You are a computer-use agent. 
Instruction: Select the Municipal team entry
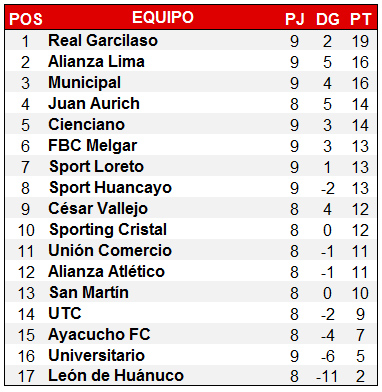pyautogui.click(x=84, y=83)
